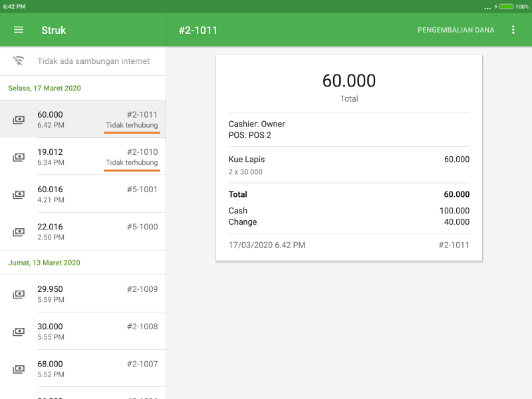The height and width of the screenshot is (399, 532).
Task: Click cash icon of receipt #5-1000
Action: (19, 232)
